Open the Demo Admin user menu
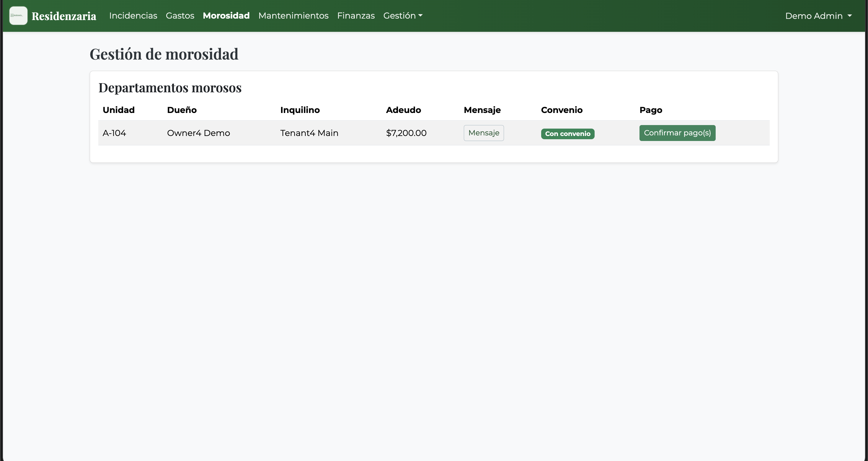This screenshot has height=461, width=868. (x=818, y=16)
